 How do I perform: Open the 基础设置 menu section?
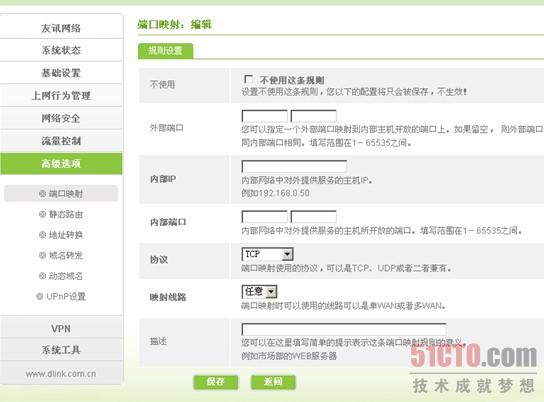pyautogui.click(x=61, y=73)
